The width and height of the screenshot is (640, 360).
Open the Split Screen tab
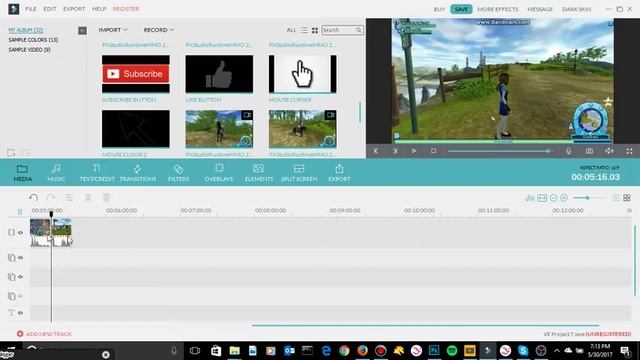(299, 173)
